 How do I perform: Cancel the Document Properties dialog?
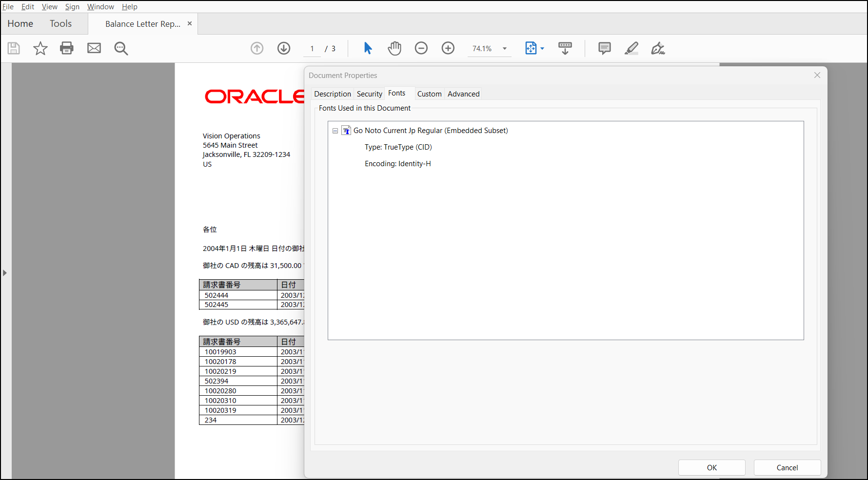[787, 467]
